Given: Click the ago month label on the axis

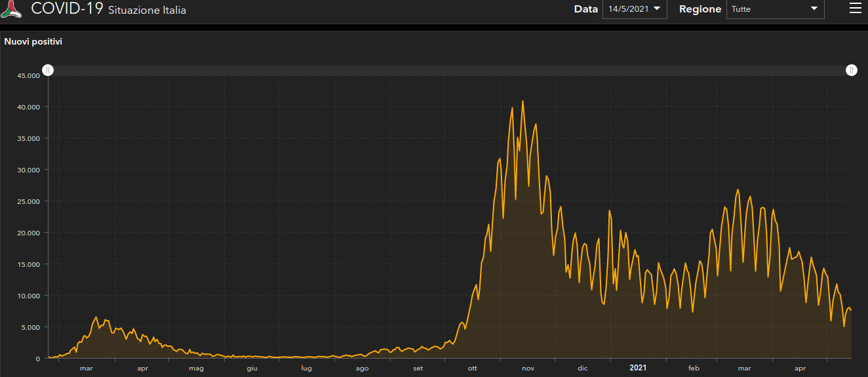Looking at the screenshot, I should [x=362, y=368].
